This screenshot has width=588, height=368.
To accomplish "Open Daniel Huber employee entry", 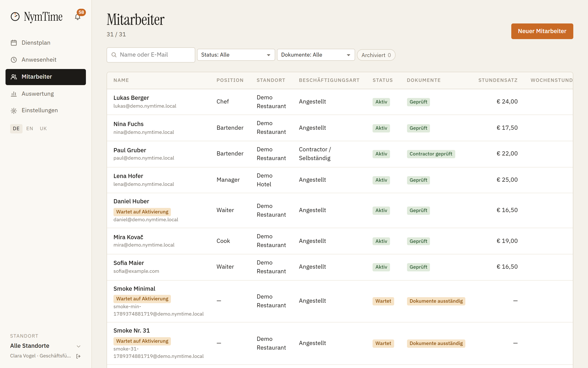I will [340, 210].
